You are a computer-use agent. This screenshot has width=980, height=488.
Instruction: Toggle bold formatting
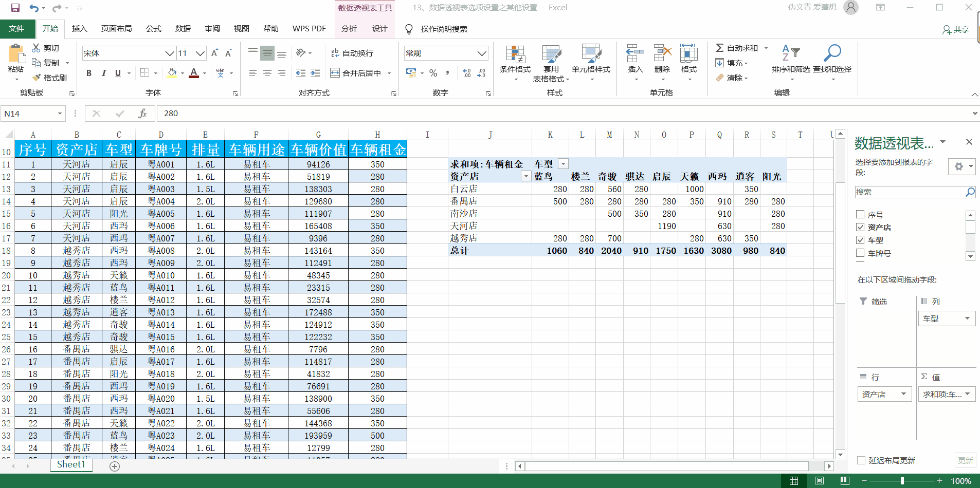click(89, 73)
